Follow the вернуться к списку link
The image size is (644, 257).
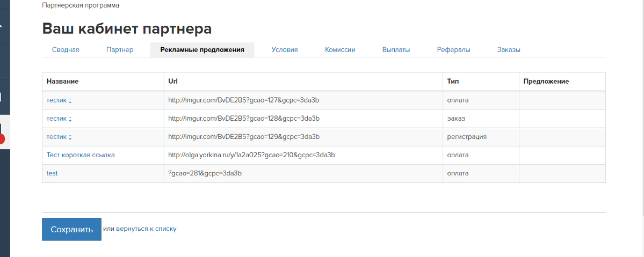tap(146, 229)
